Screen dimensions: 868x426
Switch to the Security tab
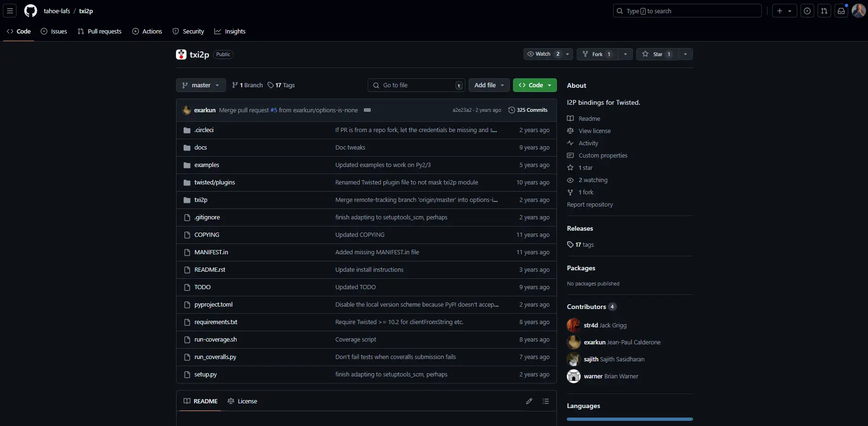(188, 32)
